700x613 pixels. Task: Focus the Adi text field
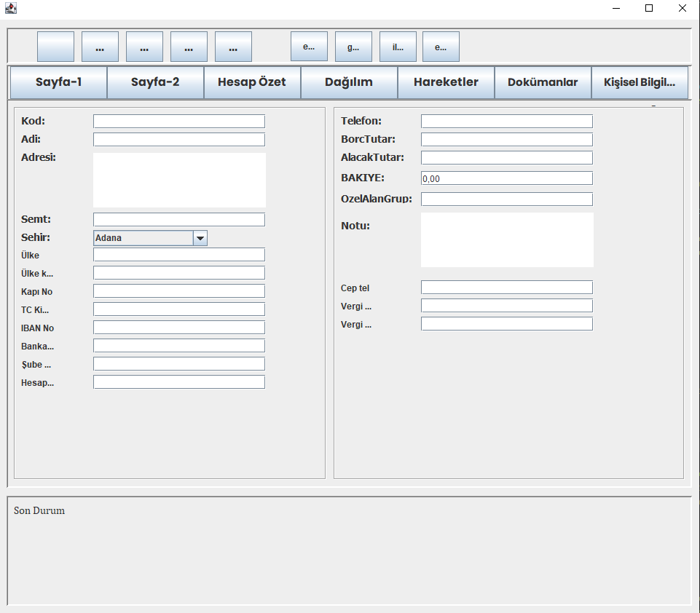[x=179, y=140]
